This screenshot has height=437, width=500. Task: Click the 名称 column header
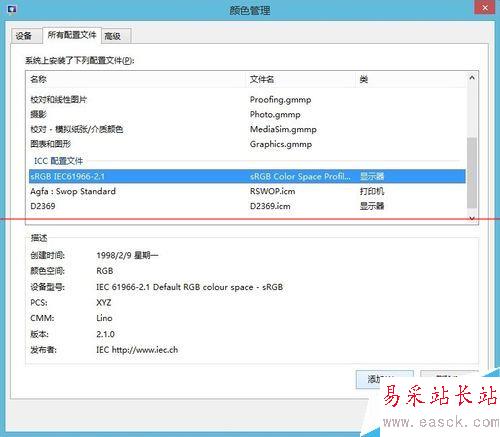coord(135,79)
